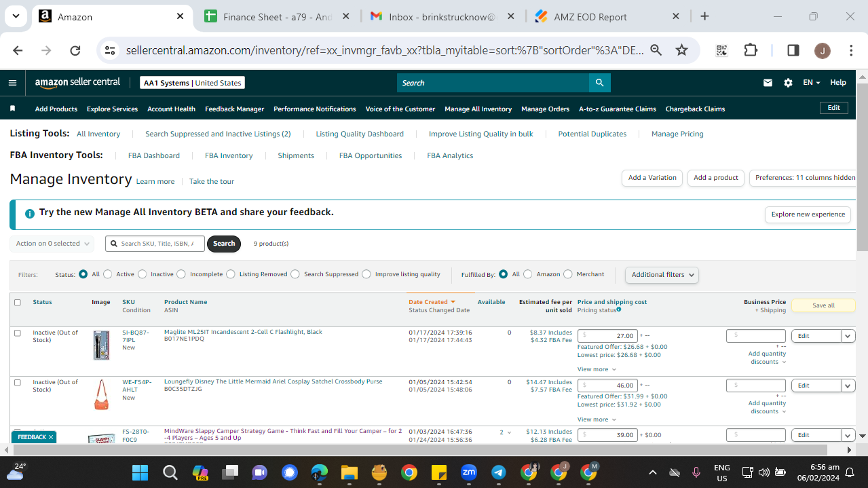Viewport: 868px width, 488px height.
Task: Click the Add a product button
Action: [x=716, y=178]
